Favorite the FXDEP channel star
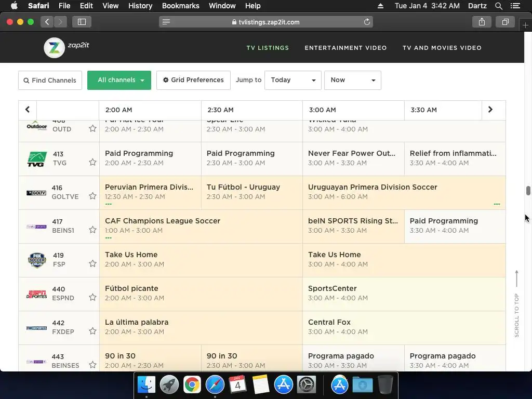 [92, 331]
